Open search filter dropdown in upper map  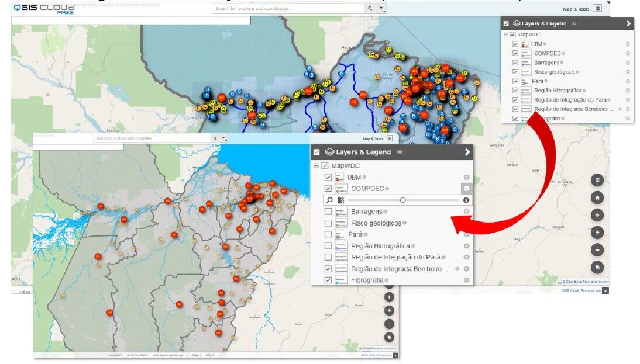[381, 9]
